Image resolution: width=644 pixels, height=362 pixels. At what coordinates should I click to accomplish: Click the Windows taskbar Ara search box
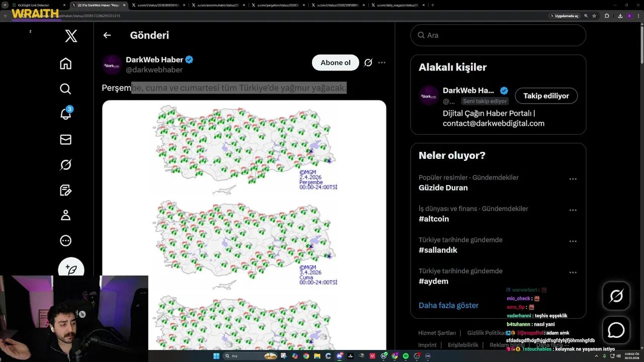[250, 356]
